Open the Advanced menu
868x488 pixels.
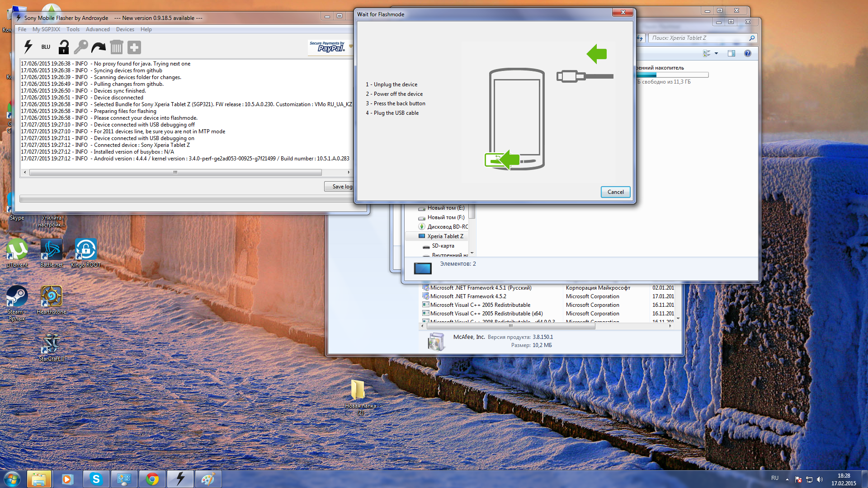98,29
